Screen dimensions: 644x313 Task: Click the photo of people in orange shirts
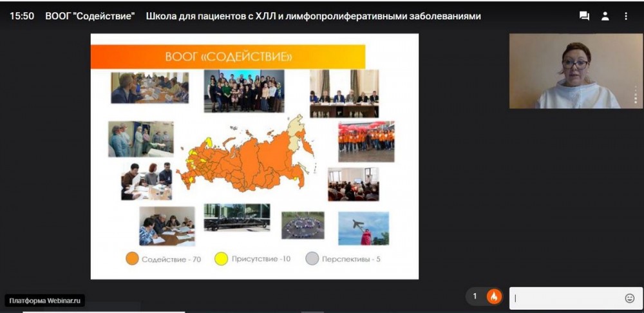coord(366,142)
